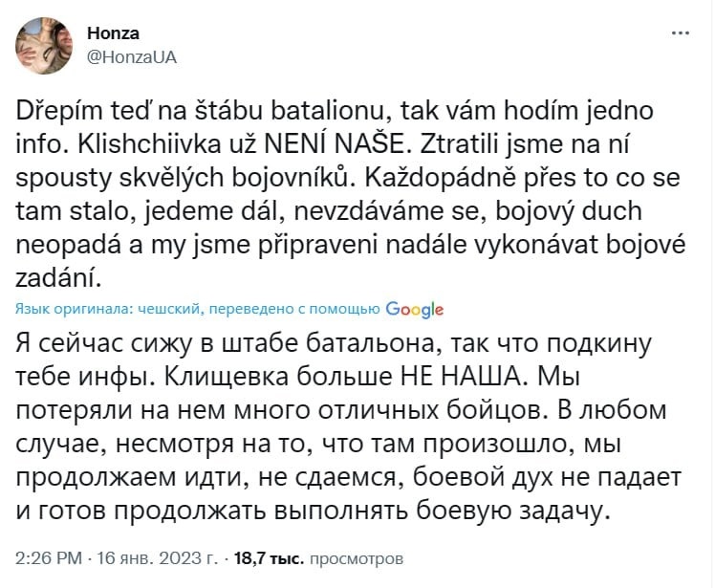The height and width of the screenshot is (588, 715).
Task: Click Honza's profile avatar picture
Action: 44,46
